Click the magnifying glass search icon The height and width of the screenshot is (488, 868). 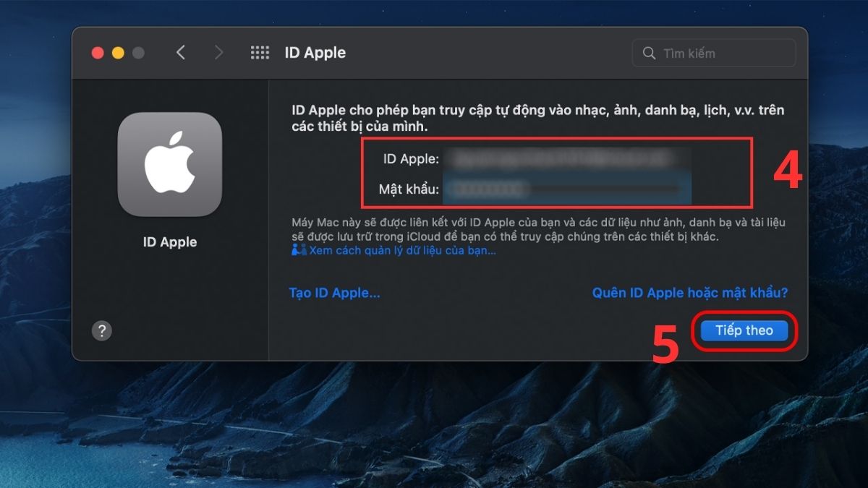(x=650, y=52)
